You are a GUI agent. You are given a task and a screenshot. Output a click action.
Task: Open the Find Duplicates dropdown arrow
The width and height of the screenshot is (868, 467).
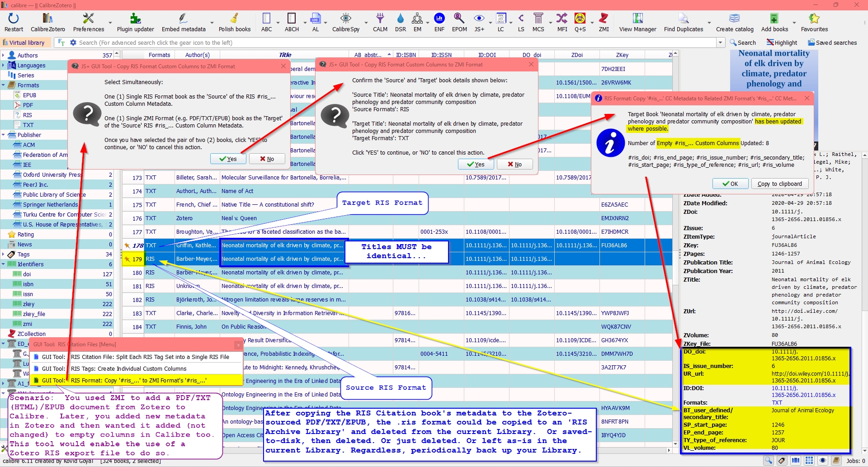709,23
